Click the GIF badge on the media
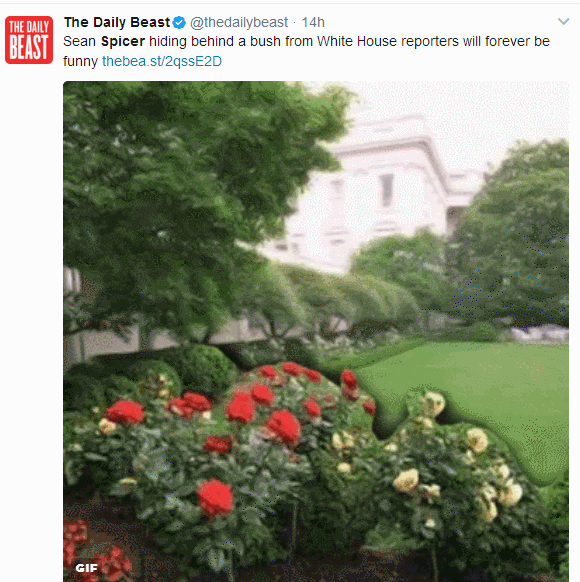The height and width of the screenshot is (582, 580). pyautogui.click(x=86, y=568)
